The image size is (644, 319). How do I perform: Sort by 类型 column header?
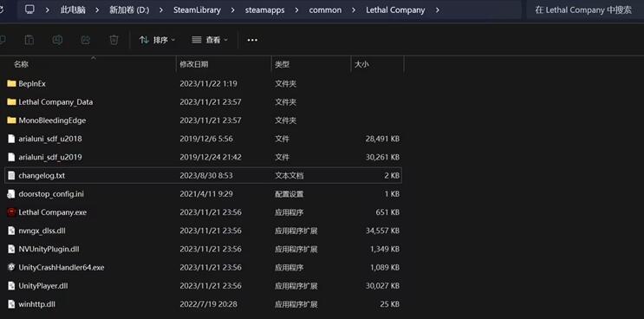[x=283, y=64]
